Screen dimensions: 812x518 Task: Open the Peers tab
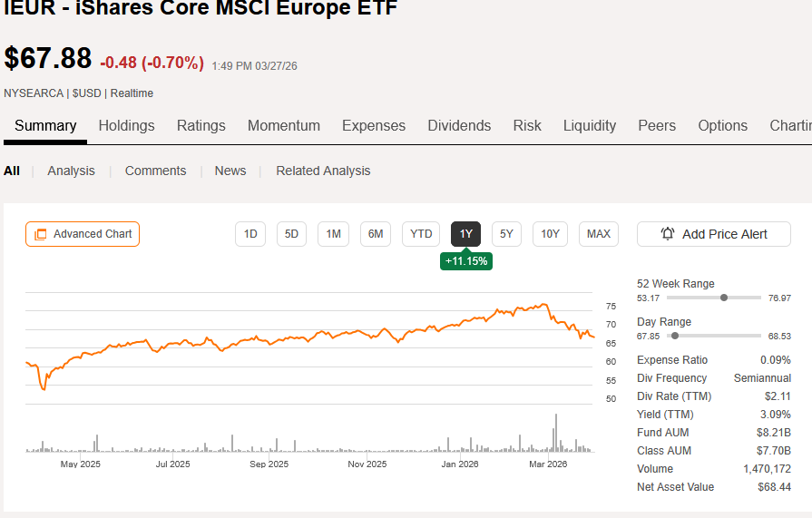657,126
